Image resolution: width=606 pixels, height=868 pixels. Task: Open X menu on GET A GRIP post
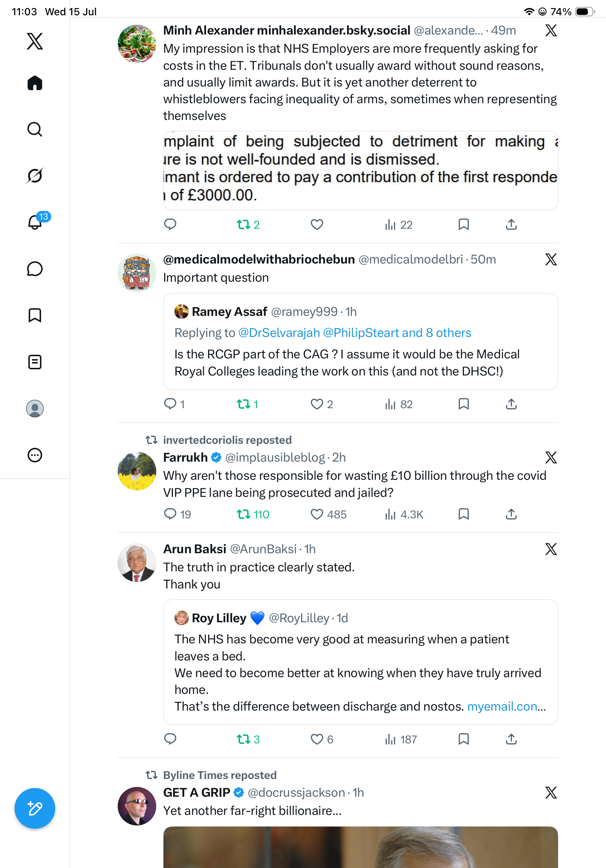coord(551,792)
